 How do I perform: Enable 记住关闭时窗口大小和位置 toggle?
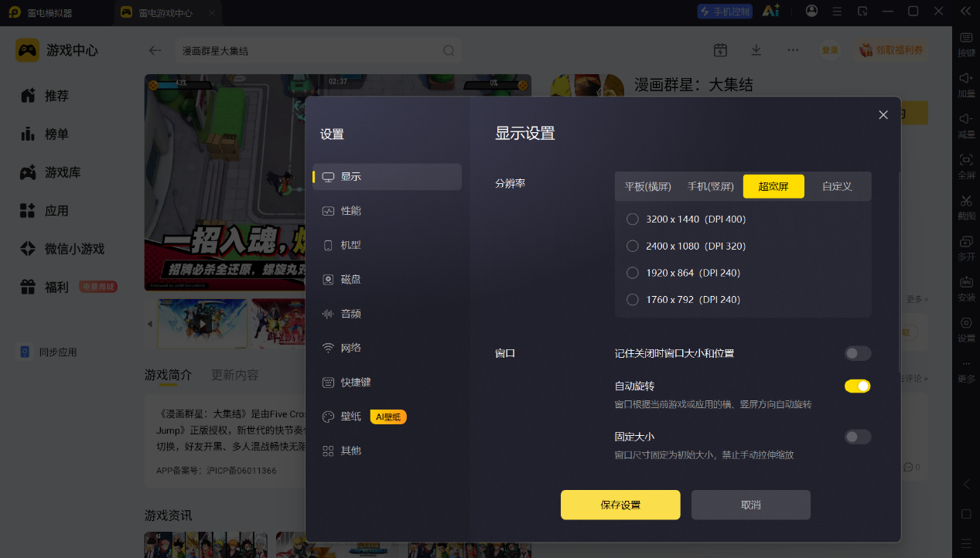[858, 353]
